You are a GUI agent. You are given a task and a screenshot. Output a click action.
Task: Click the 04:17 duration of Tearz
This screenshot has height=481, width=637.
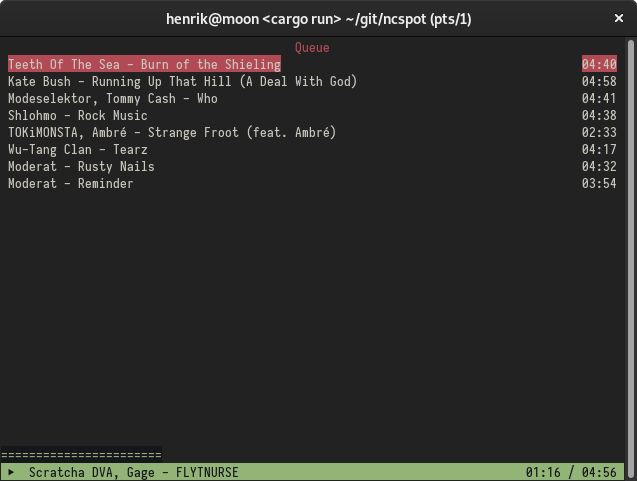coord(598,149)
